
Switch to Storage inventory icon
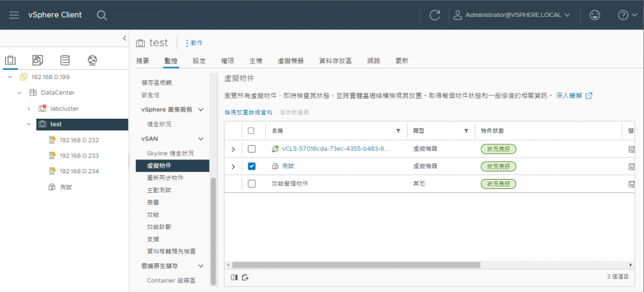tap(65, 61)
